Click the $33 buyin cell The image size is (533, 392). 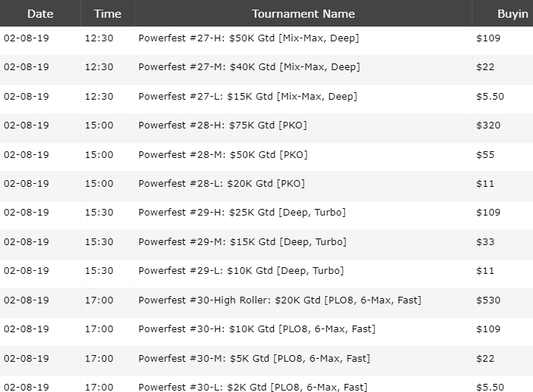485,241
